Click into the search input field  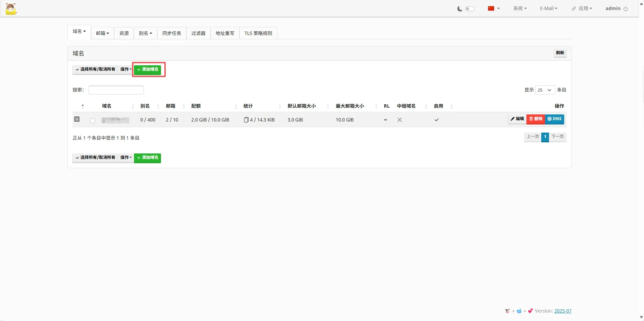tap(116, 90)
